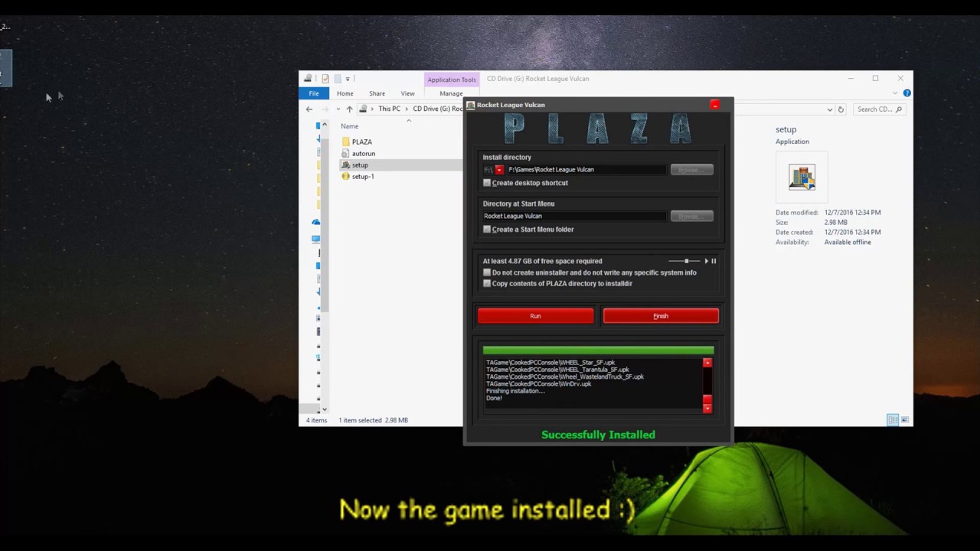
Task: Enable Create desktop shortcut checkbox
Action: 487,183
